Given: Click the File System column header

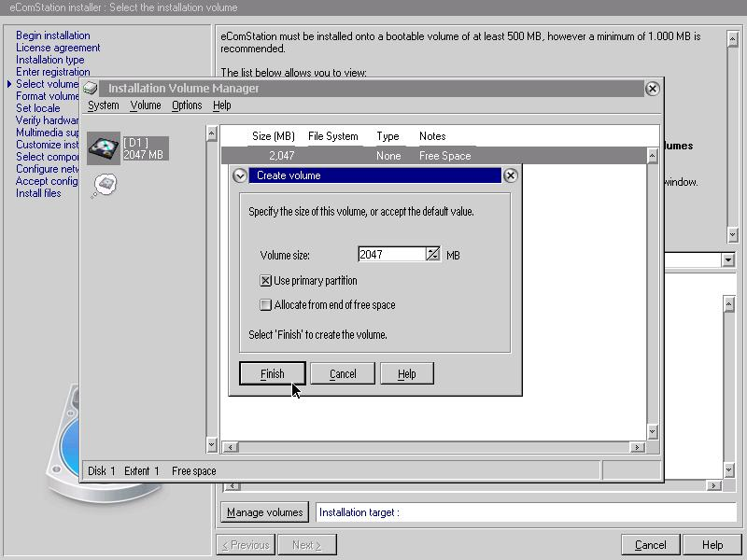Looking at the screenshot, I should [x=333, y=136].
